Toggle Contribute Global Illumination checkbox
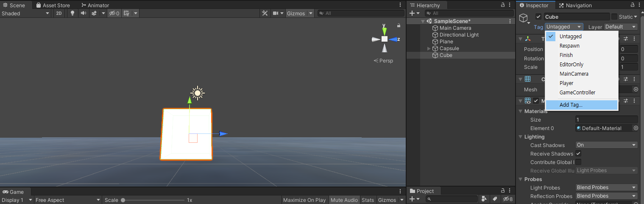The width and height of the screenshot is (644, 204). [578, 162]
